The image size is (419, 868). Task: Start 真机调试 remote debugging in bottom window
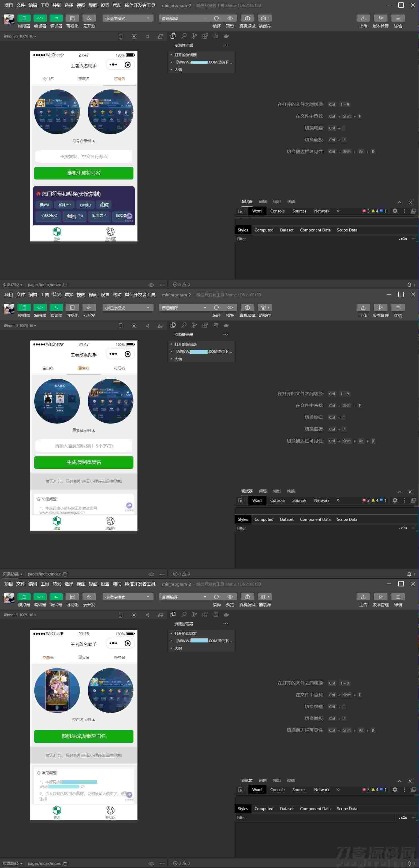[x=248, y=597]
